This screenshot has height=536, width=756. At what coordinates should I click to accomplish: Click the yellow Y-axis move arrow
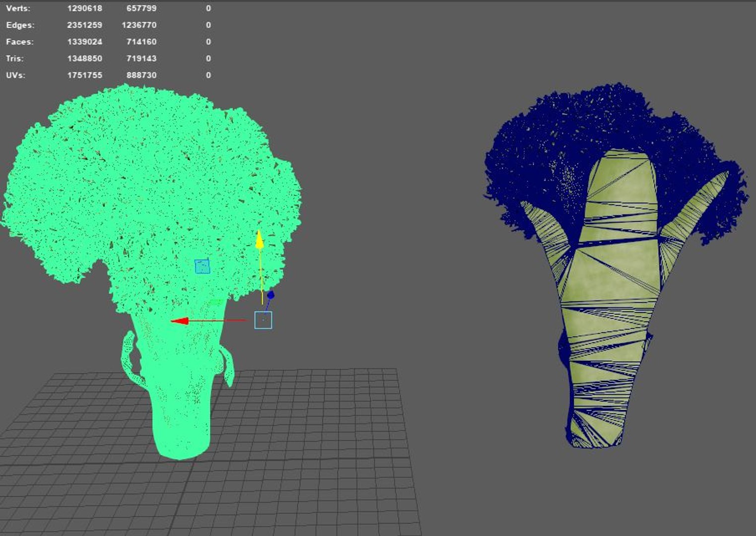pos(259,240)
